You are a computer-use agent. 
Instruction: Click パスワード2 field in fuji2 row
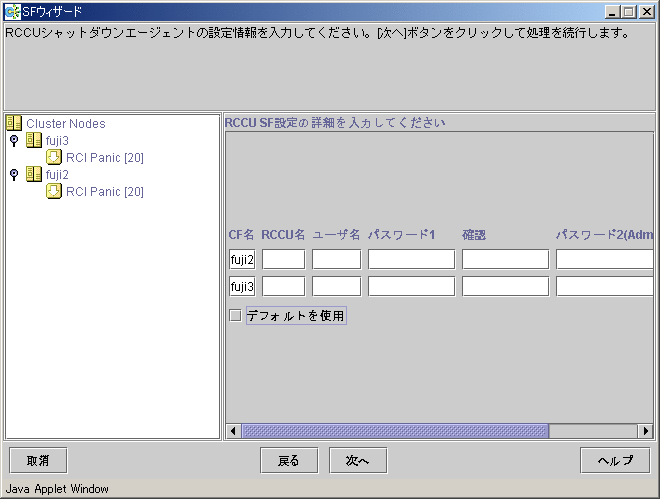coord(604,259)
